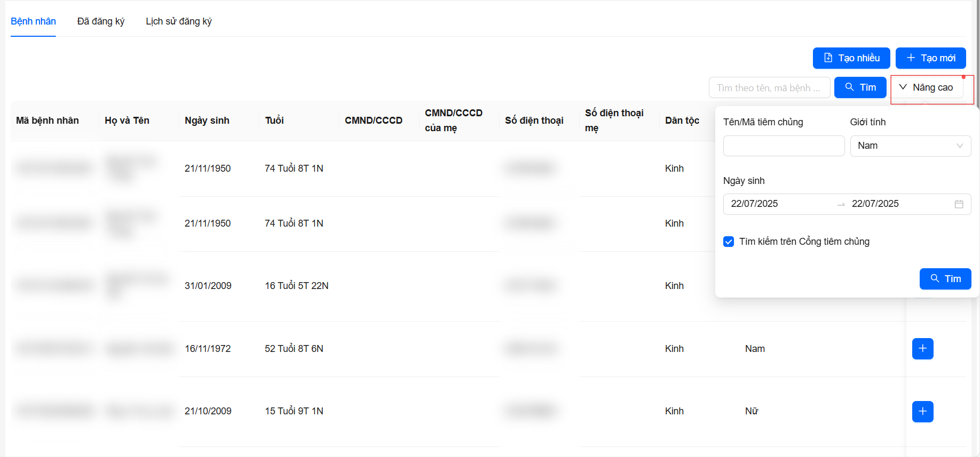Click the swap arrow between the dates
The width and height of the screenshot is (980, 457).
(841, 204)
